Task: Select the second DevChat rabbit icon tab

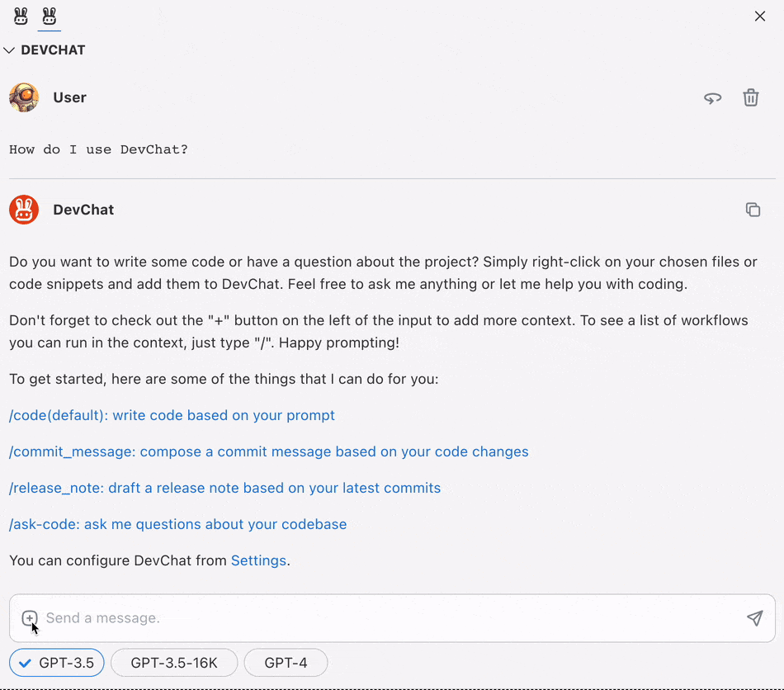Action: coord(50,16)
